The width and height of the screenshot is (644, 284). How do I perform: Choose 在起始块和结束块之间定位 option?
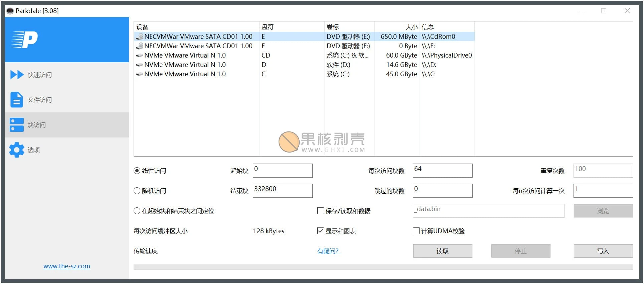137,211
